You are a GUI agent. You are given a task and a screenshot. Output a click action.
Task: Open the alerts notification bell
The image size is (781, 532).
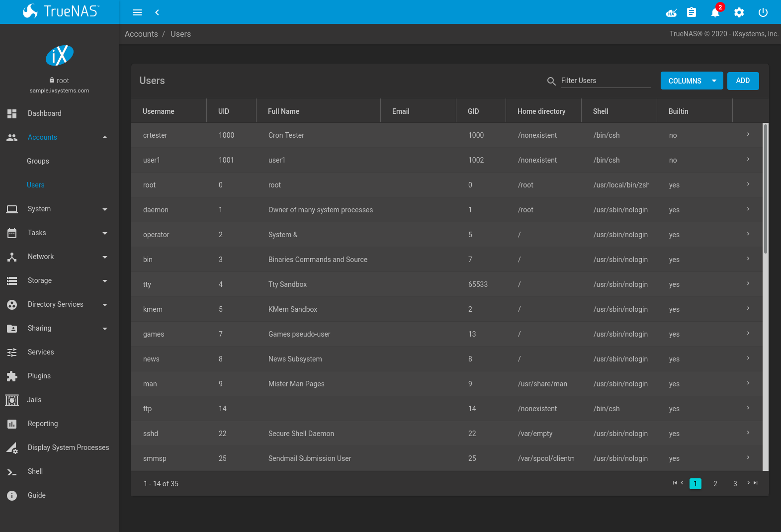(x=715, y=12)
